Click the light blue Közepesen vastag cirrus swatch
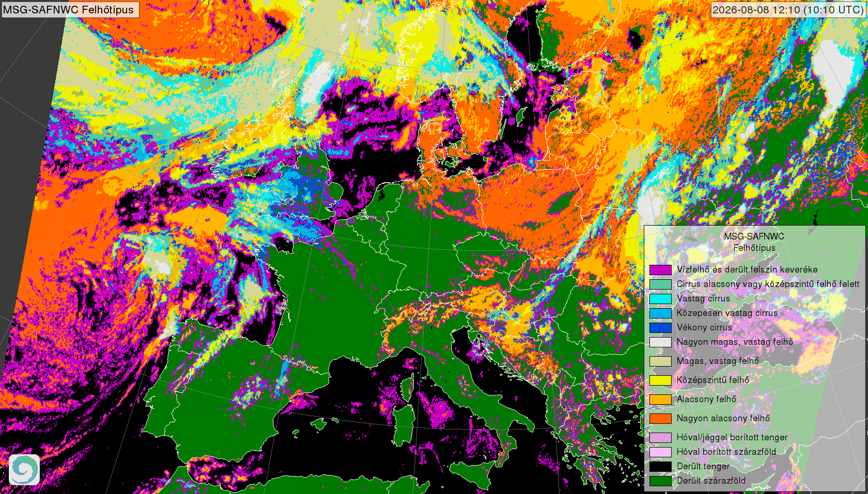This screenshot has width=868, height=494. pos(660,313)
